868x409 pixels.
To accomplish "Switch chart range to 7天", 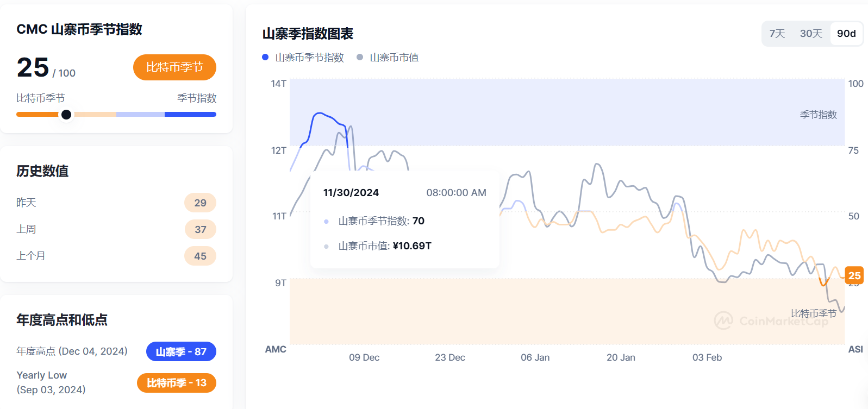I will (x=777, y=34).
